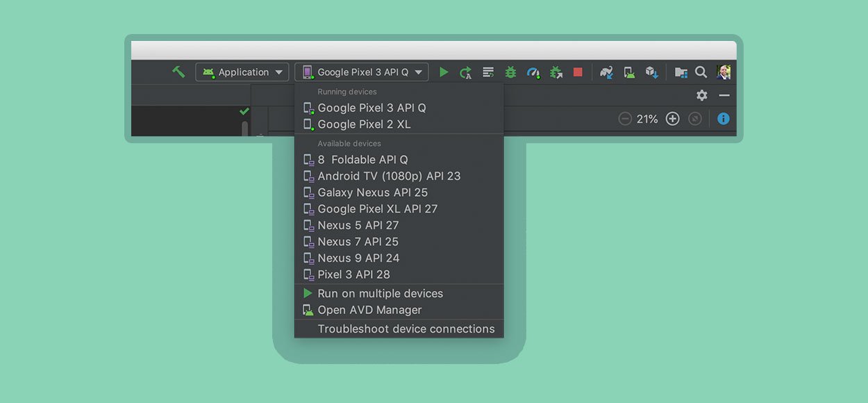Open the Application run configuration dropdown
The width and height of the screenshot is (868, 403).
coord(242,72)
